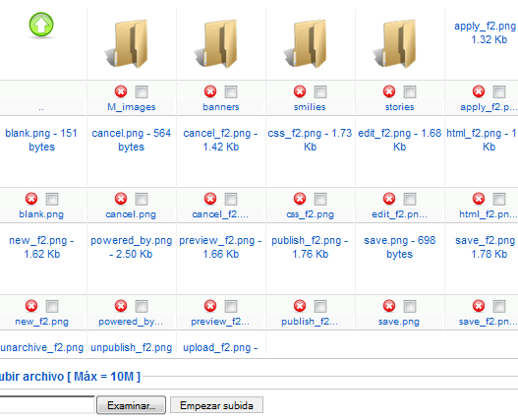Click the Empezar subida button
This screenshot has width=518, height=420.
point(216,405)
